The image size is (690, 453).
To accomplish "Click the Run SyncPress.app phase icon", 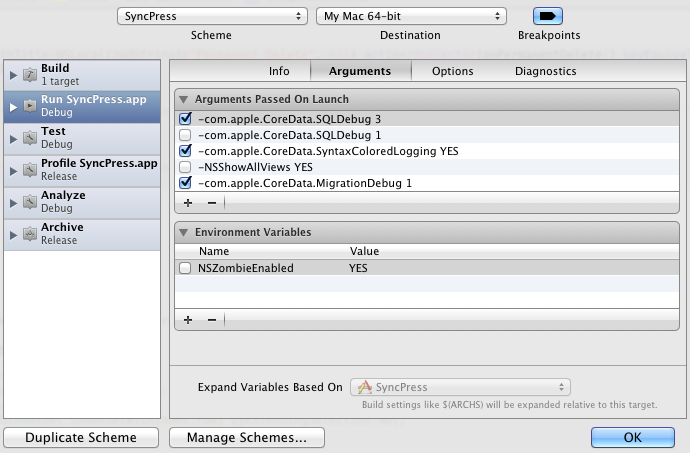I will point(29,106).
